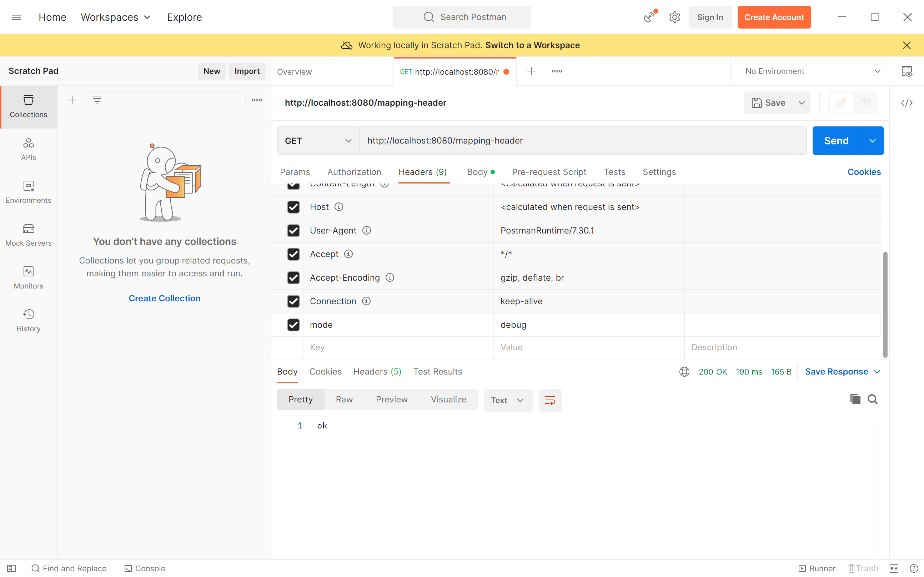
Task: Search within the response body
Action: click(873, 399)
